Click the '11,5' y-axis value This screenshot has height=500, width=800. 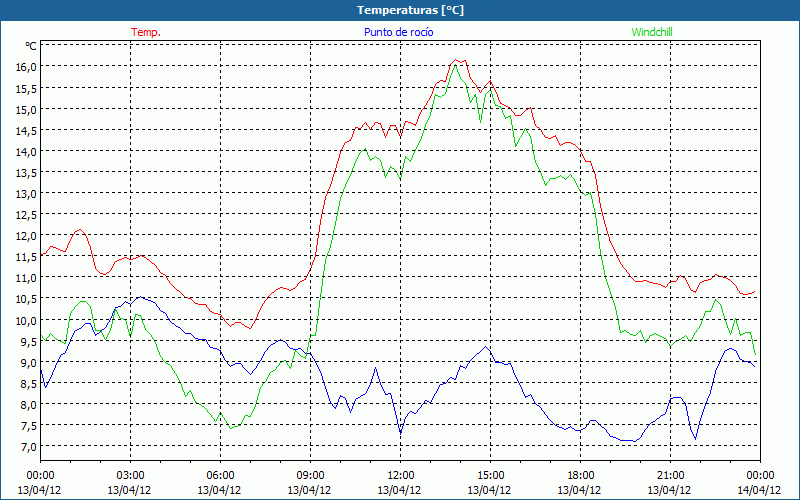click(x=27, y=257)
